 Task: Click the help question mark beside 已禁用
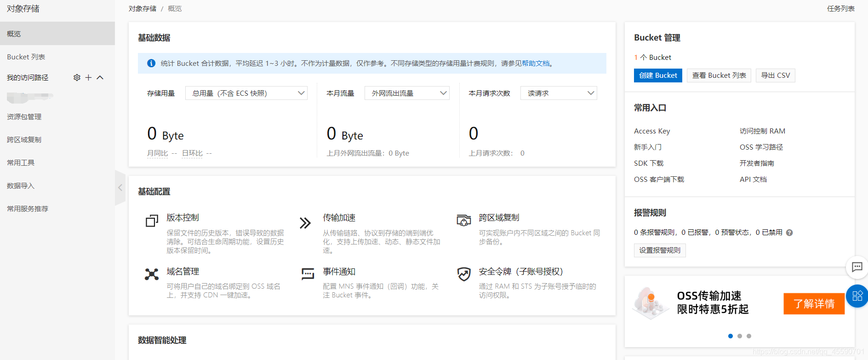[x=789, y=232]
